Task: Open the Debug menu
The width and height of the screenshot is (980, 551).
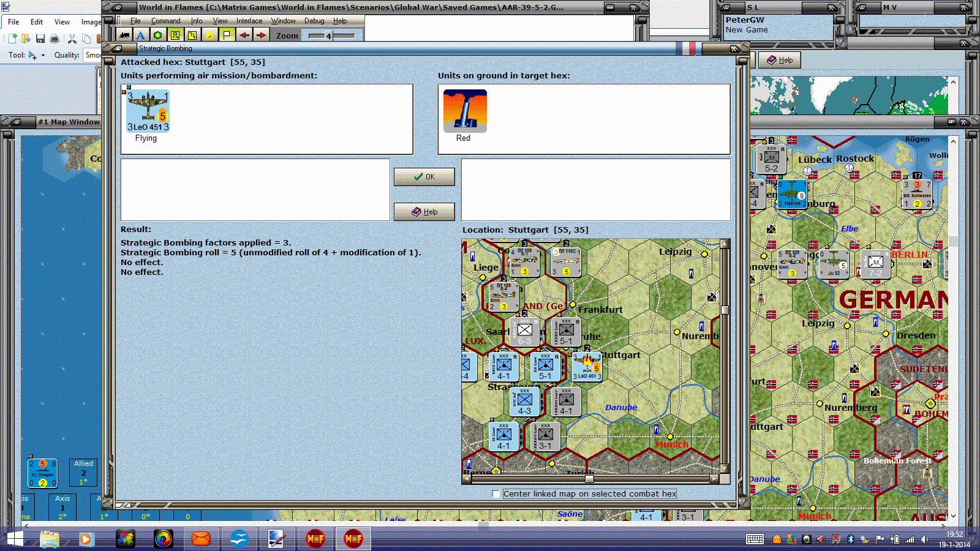Action: [x=314, y=21]
